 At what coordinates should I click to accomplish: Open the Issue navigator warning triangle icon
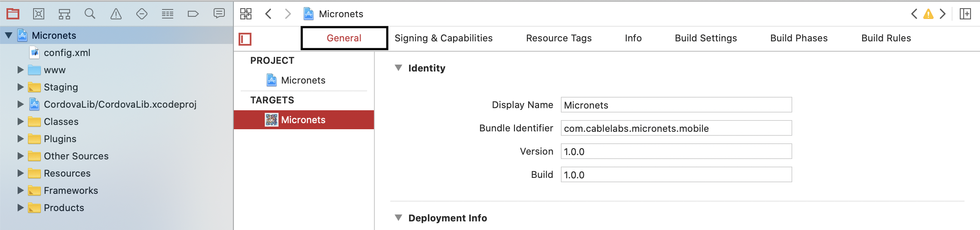(x=116, y=14)
